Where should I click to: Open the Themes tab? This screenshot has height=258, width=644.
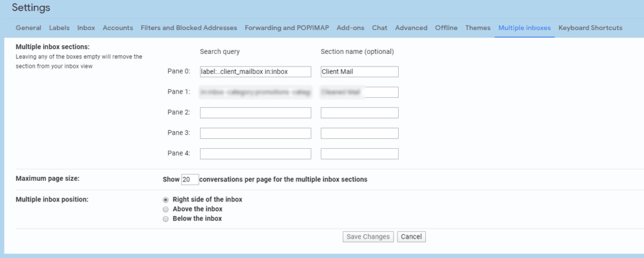click(x=478, y=28)
